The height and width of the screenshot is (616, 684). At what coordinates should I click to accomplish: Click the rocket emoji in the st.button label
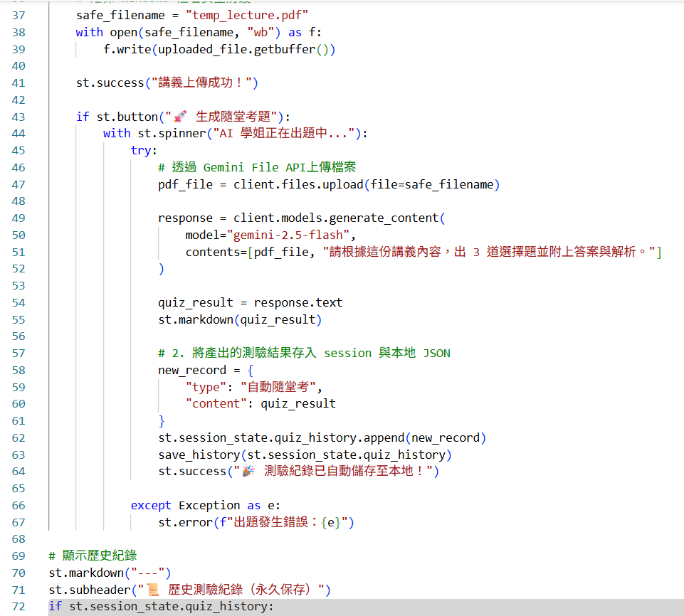coord(180,117)
